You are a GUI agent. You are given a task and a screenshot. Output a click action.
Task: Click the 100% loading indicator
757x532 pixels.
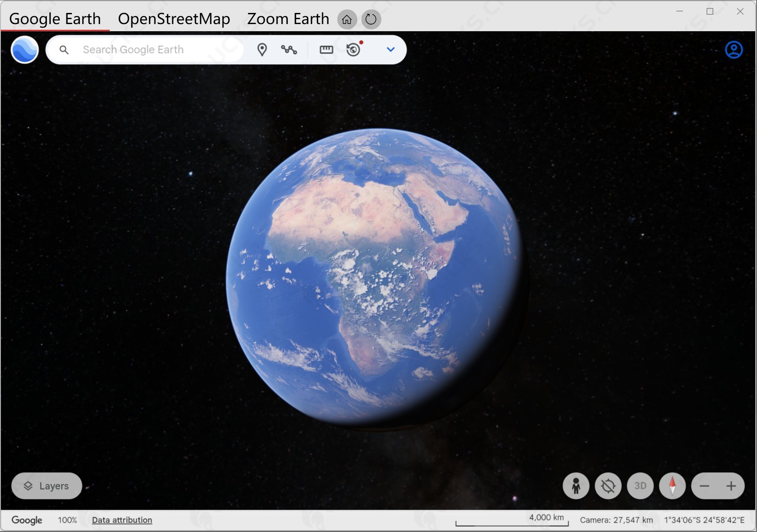(67, 520)
